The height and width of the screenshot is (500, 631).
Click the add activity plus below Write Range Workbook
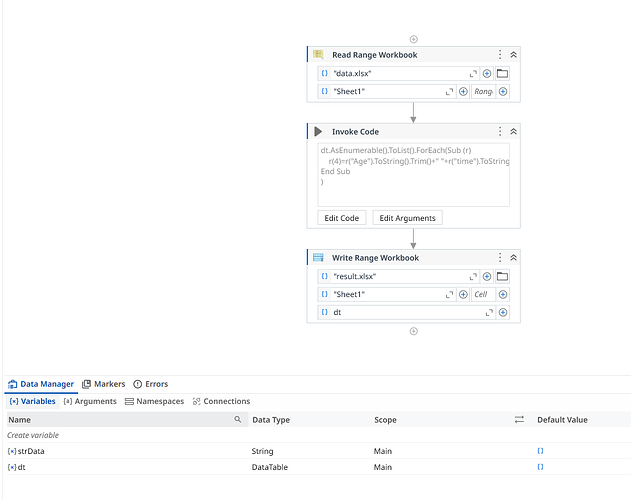(x=413, y=331)
